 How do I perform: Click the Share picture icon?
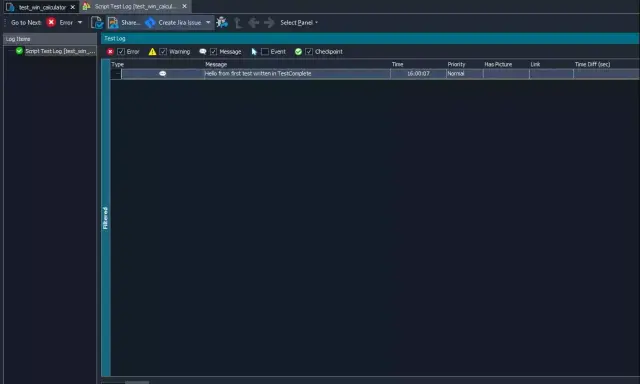tap(113, 22)
